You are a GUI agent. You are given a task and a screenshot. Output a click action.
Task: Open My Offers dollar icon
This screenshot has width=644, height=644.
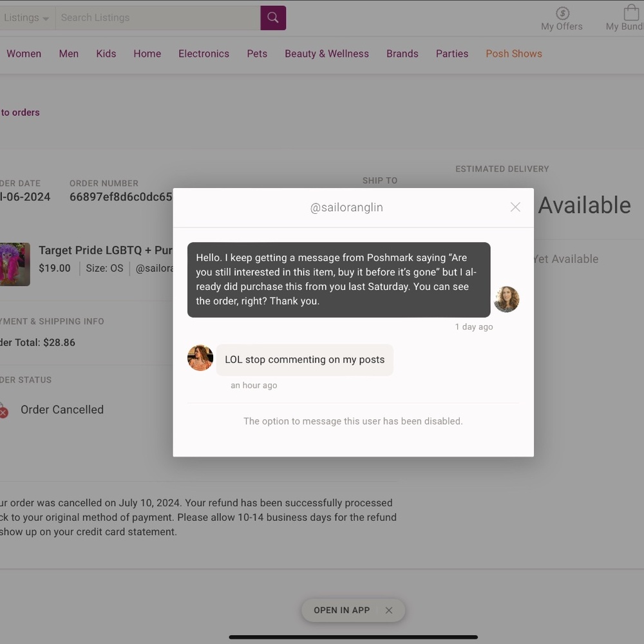point(562,14)
